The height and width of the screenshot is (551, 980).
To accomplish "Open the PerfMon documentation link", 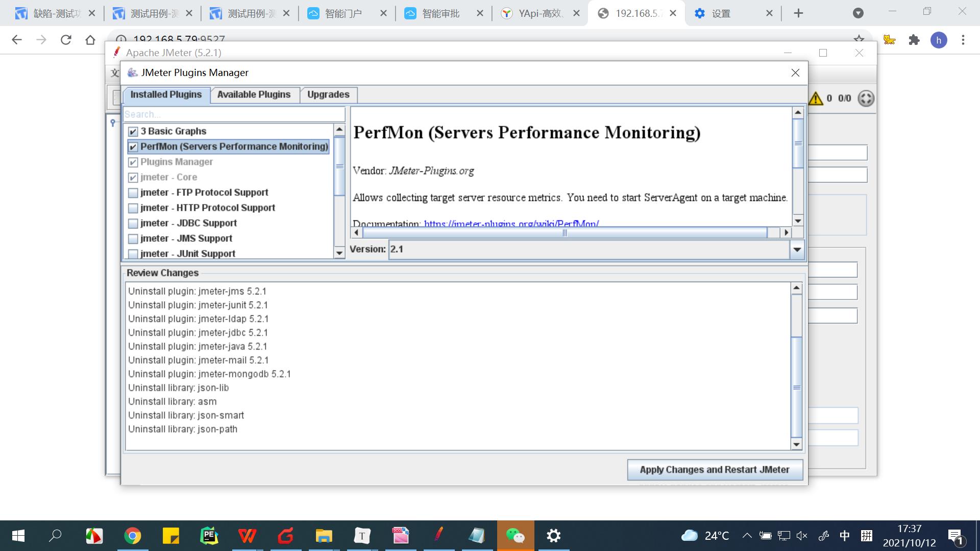I will click(x=511, y=223).
